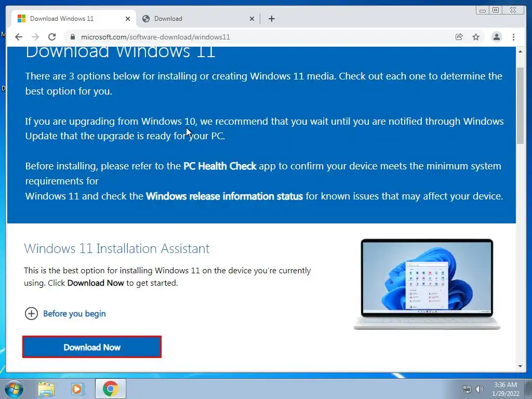Viewport: 532px width, 399px height.
Task: Open the Windows Start menu
Action: pos(14,389)
